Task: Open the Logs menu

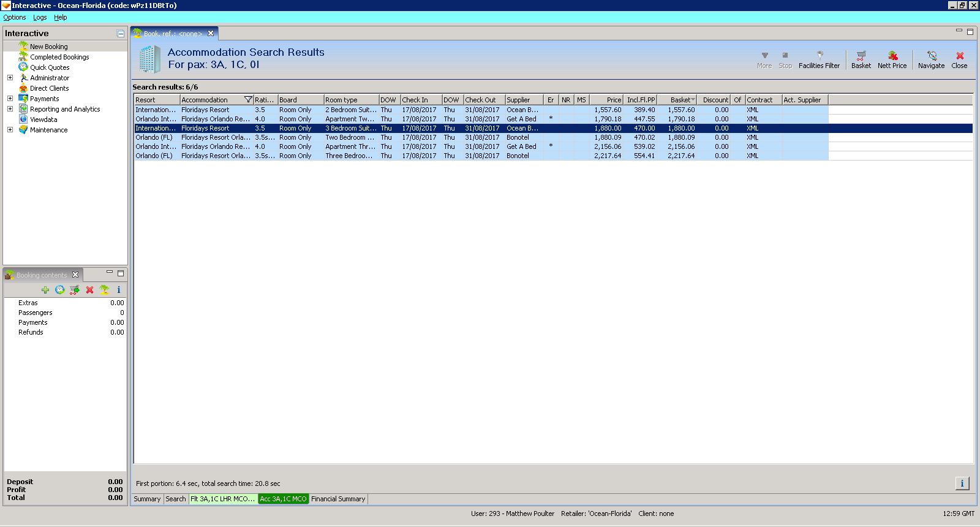Action: (40, 17)
